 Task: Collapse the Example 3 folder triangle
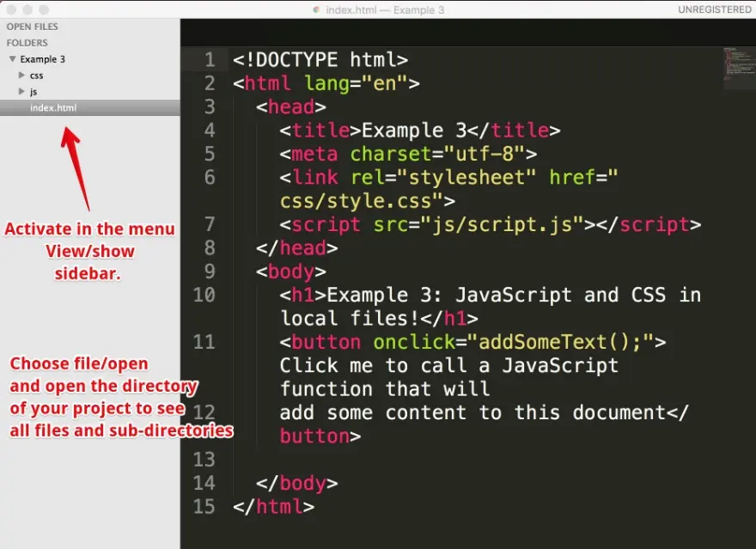13,58
